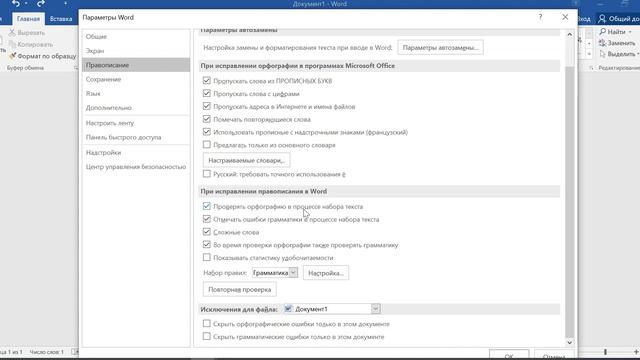The width and height of the screenshot is (640, 360).
Task: Select Format Painter (Формат по образцу)
Action: tap(42, 56)
